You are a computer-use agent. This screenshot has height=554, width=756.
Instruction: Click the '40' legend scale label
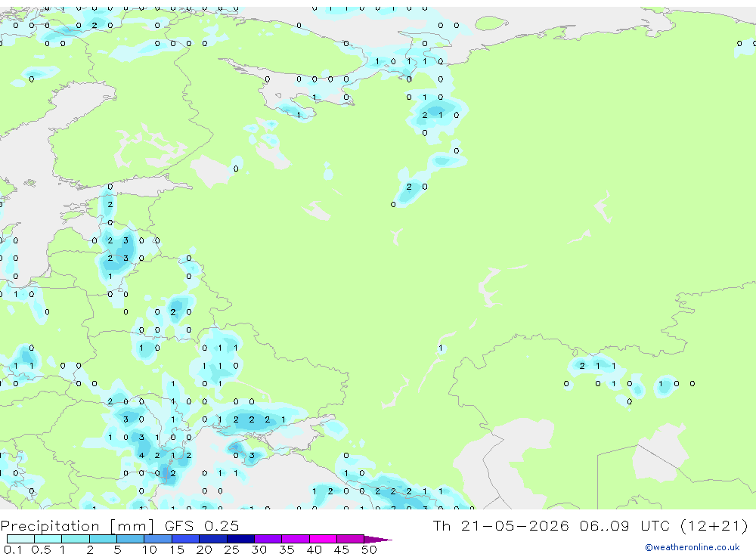(314, 549)
